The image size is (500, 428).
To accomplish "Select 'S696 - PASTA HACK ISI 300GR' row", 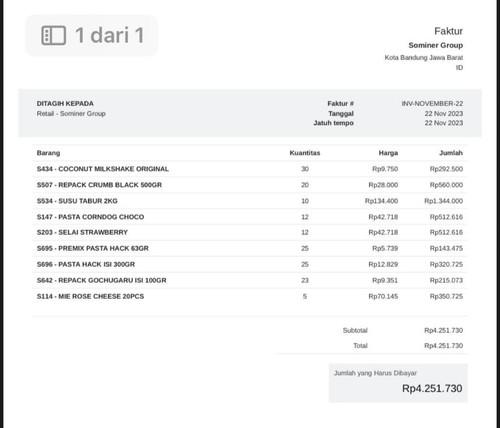I will 250,264.
